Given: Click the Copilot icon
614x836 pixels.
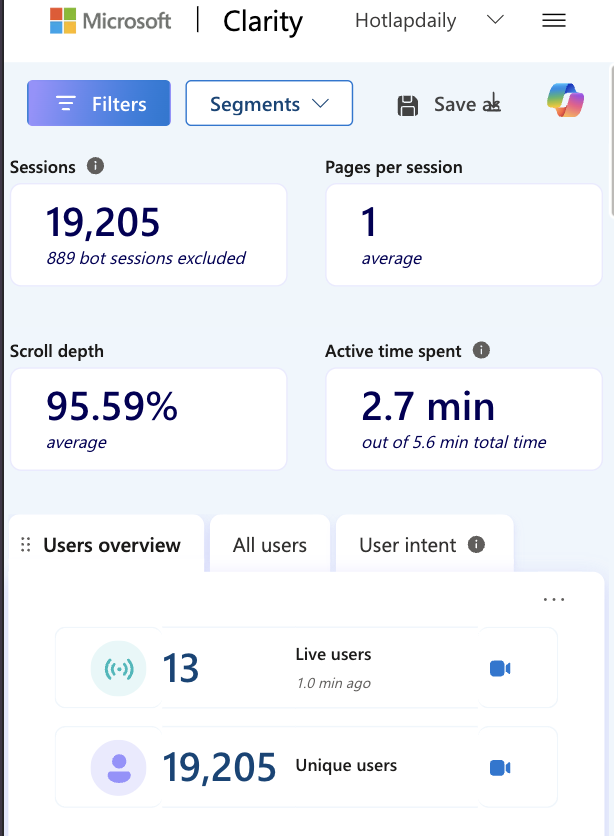Looking at the screenshot, I should [565, 102].
